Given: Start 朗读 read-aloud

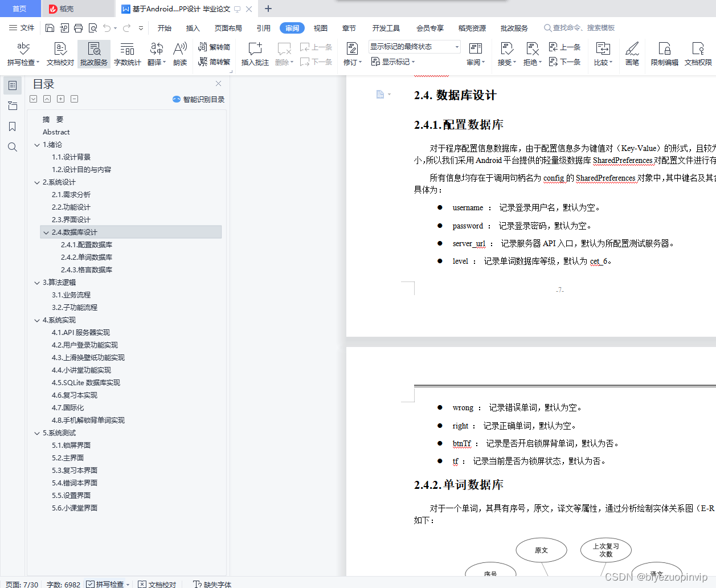Looking at the screenshot, I should pos(179,54).
